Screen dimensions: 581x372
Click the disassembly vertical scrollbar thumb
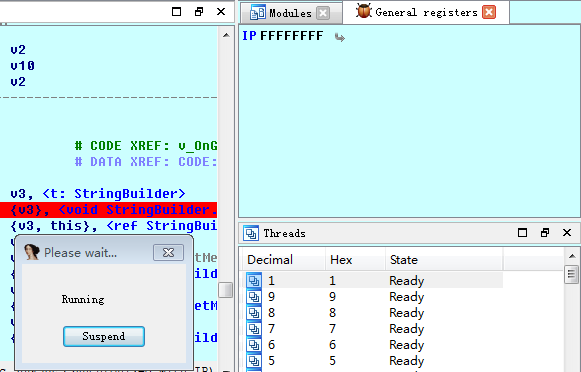(226, 290)
